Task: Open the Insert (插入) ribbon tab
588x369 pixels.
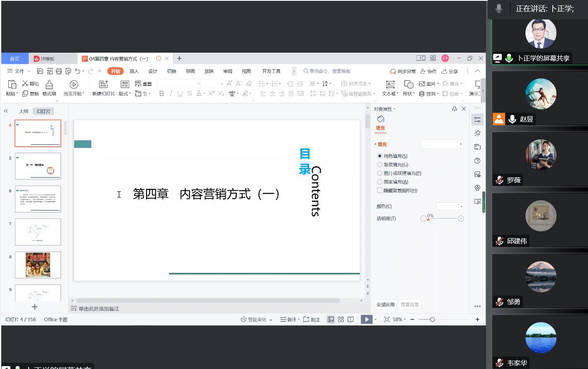Action: pyautogui.click(x=134, y=71)
